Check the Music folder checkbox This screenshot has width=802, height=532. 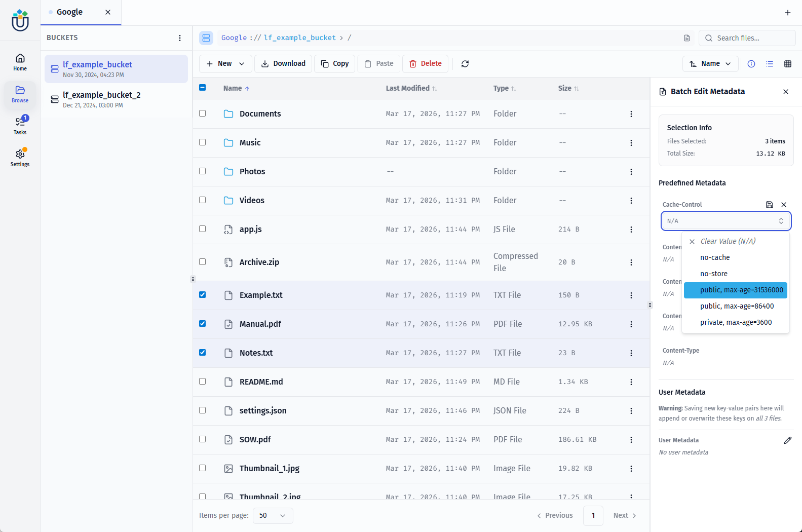pyautogui.click(x=203, y=142)
